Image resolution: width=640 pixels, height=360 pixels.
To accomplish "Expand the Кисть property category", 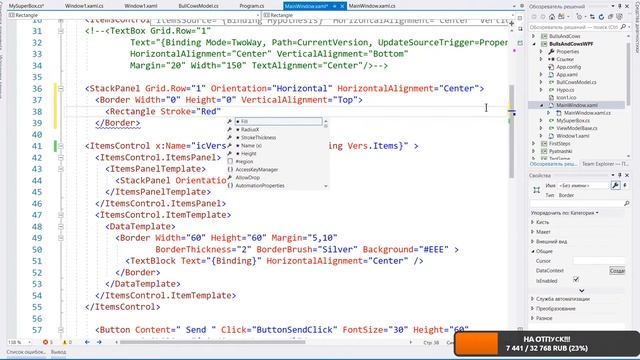I will (x=533, y=222).
